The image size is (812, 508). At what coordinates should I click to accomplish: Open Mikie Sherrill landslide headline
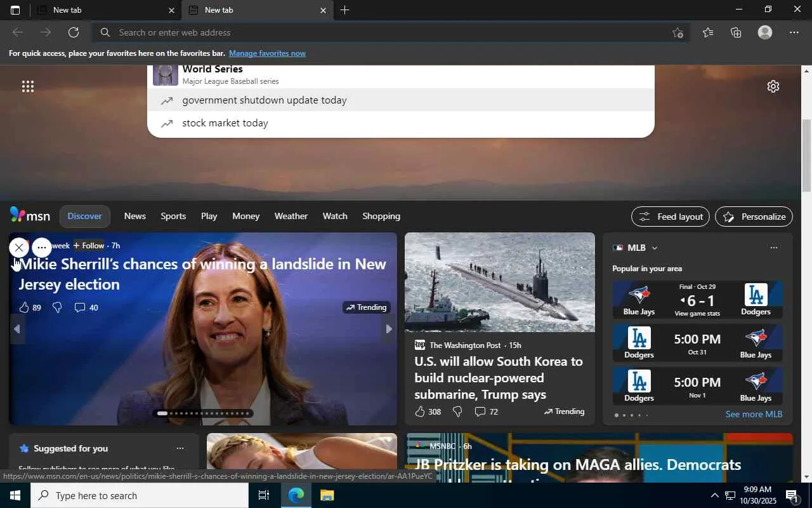click(x=202, y=274)
